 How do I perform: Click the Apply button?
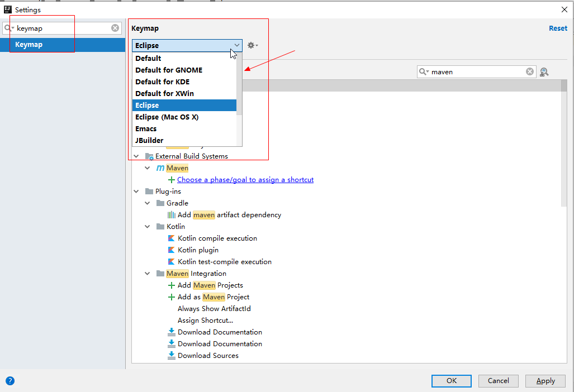coord(545,381)
